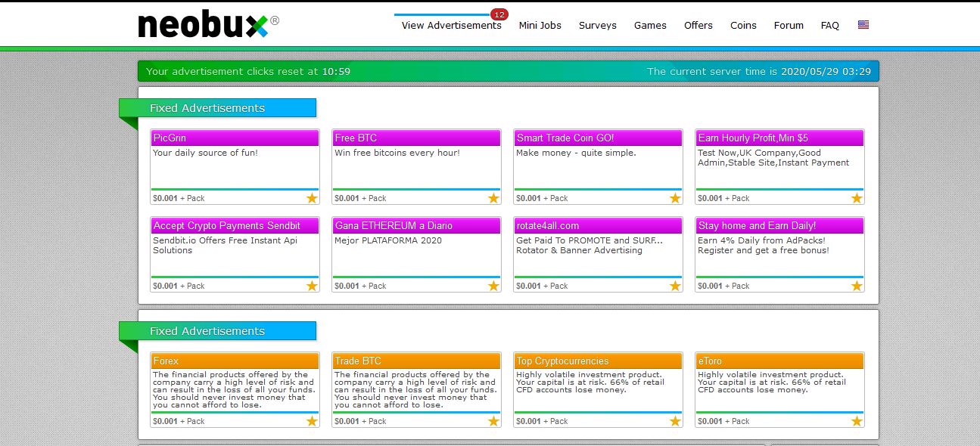Screen dimensions: 980x446
Task: Select Offers in the top navigation
Action: coord(698,25)
